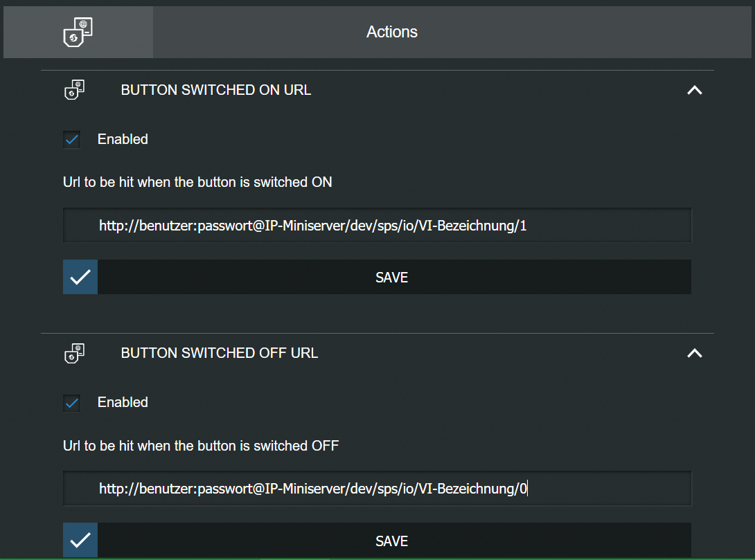The image size is (755, 560).
Task: Toggle the Enabled checkbox for switched OFF URL
Action: pos(72,403)
